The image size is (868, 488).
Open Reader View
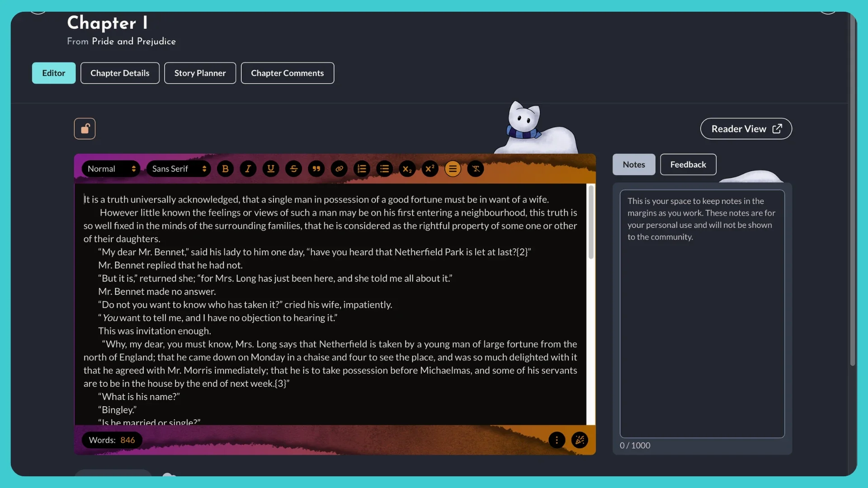pyautogui.click(x=745, y=129)
